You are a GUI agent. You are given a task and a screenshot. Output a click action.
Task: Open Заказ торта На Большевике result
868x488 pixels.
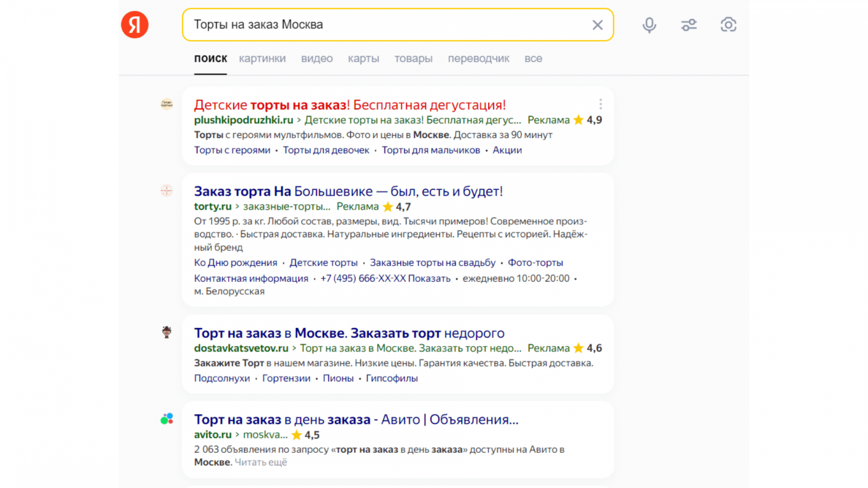pos(348,191)
